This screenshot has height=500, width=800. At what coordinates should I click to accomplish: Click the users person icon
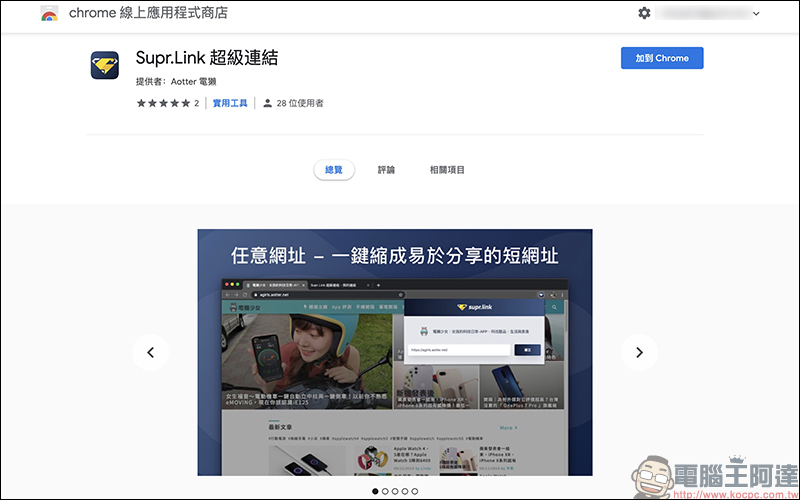coord(267,103)
